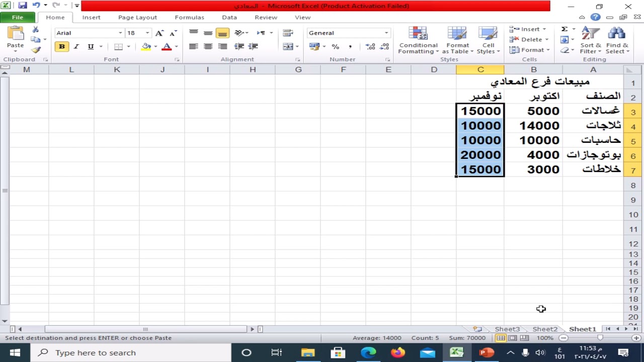
Task: Toggle Bottom Align button
Action: 222,33
